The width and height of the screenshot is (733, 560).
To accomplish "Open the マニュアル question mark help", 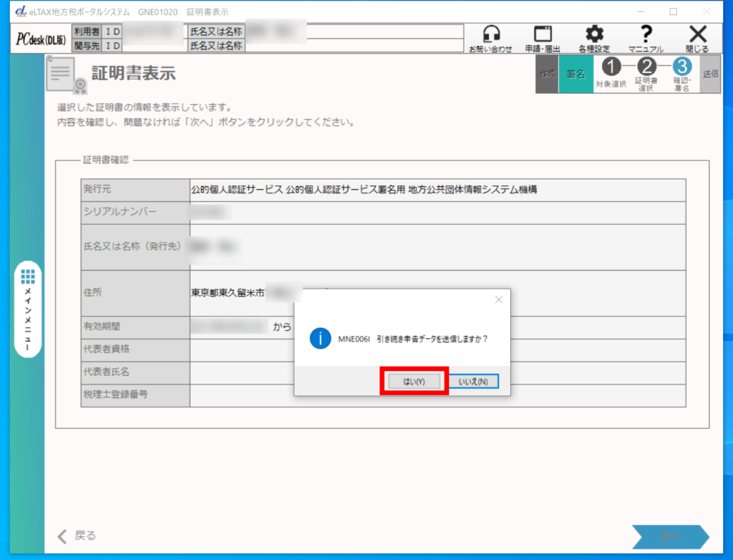I will click(646, 37).
